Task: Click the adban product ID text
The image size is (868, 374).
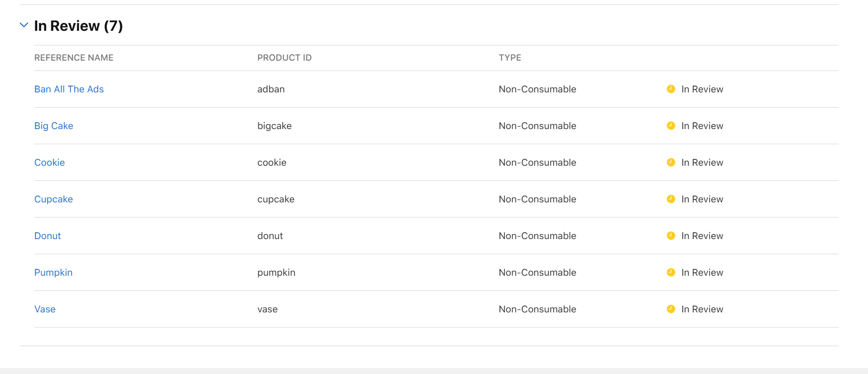Action: pyautogui.click(x=271, y=89)
